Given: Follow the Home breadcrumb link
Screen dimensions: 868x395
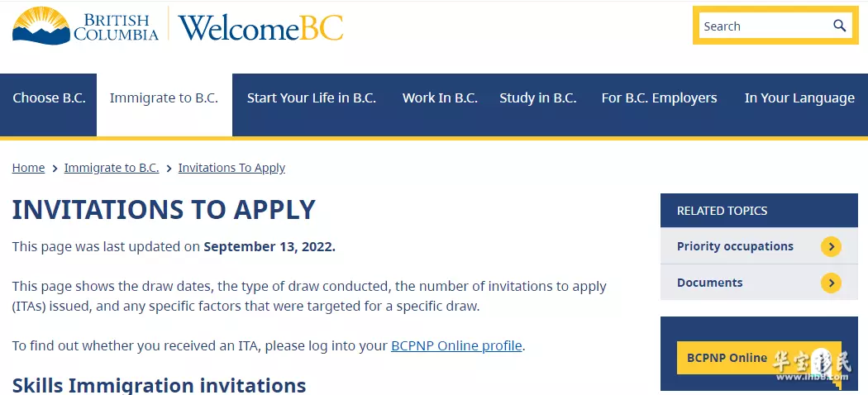Looking at the screenshot, I should coord(28,168).
